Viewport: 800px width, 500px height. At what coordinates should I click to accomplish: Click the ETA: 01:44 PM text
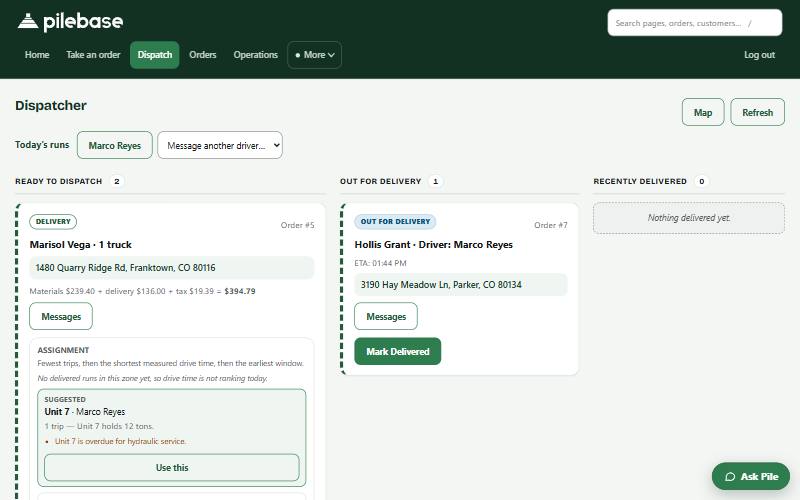pyautogui.click(x=380, y=263)
